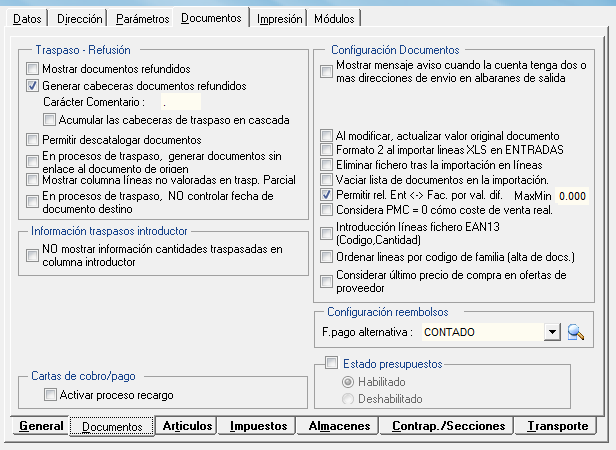Go to the Parámetros tab
Screen dimensions: 616x450
pos(143,18)
